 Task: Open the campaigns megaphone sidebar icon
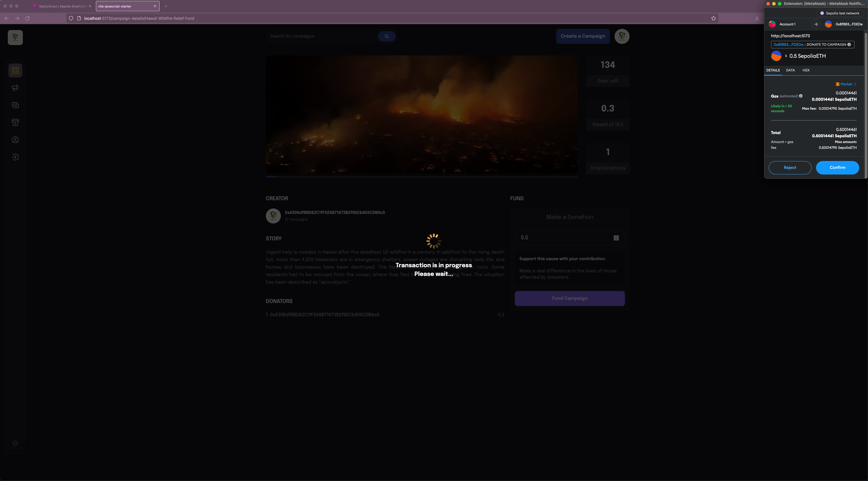tap(15, 88)
